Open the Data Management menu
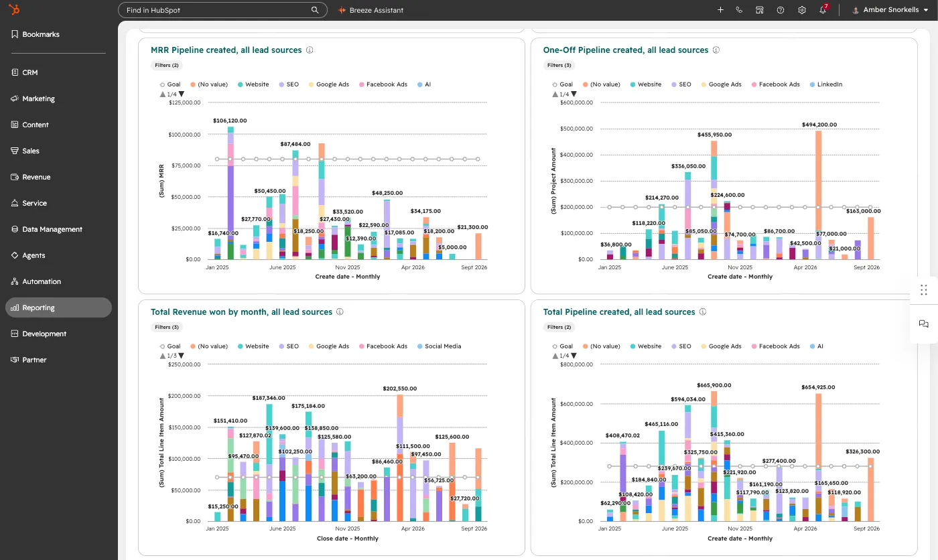Viewport: 938px width, 560px height. [x=47, y=229]
